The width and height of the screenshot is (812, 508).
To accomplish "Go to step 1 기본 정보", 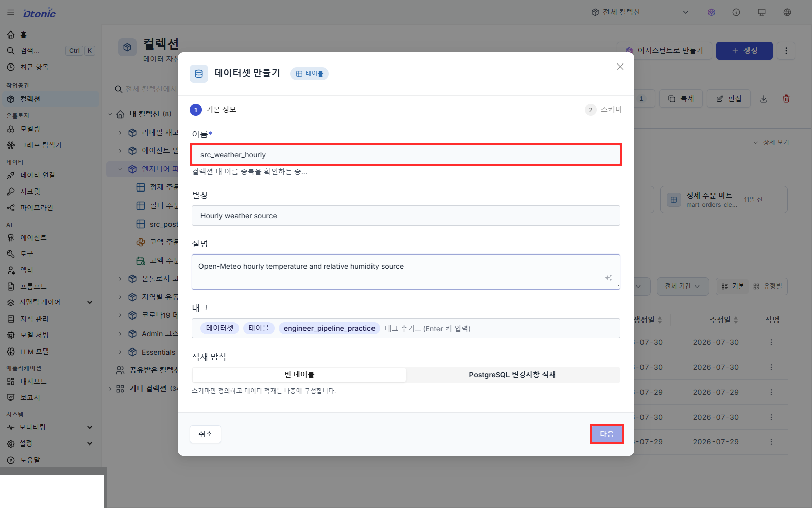I will [213, 110].
